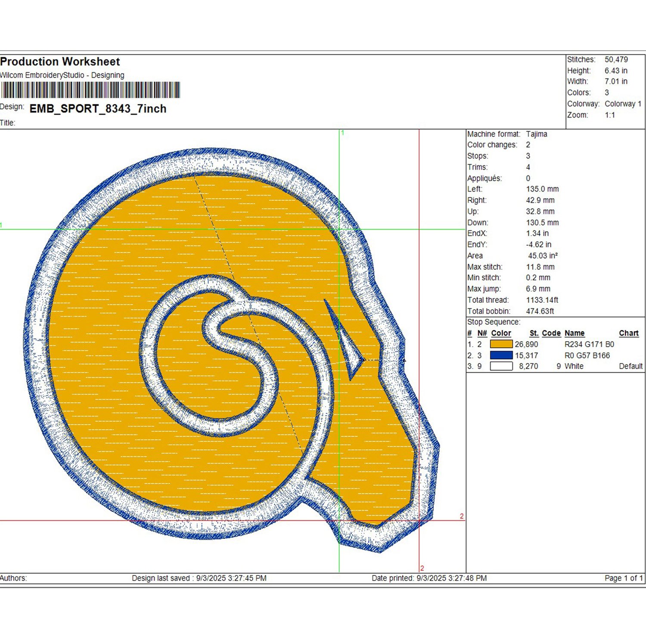646x644 pixels.
Task: Click the barcode under the worksheet heading
Action: 90,90
